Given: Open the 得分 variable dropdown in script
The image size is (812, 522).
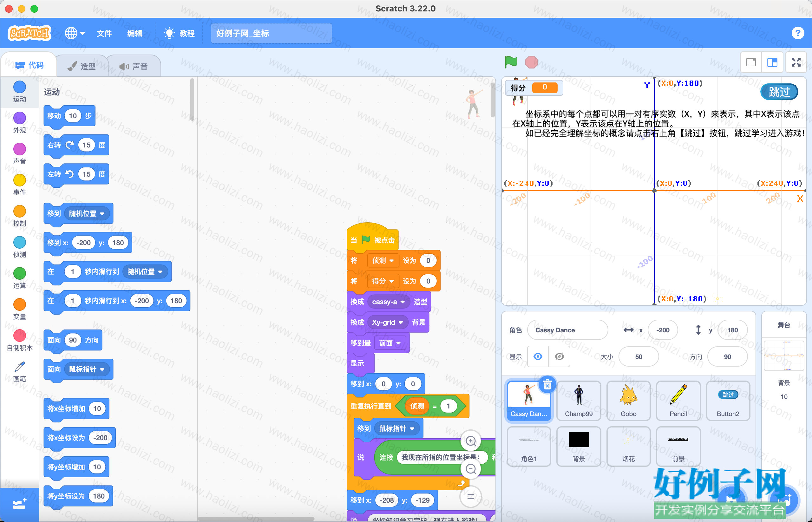Looking at the screenshot, I should [x=383, y=281].
